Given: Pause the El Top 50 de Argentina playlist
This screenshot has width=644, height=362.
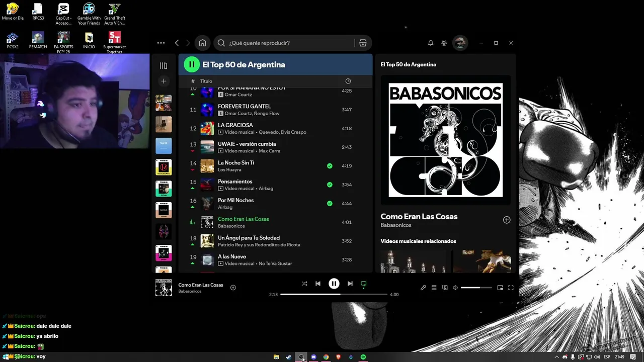Looking at the screenshot, I should point(192,64).
